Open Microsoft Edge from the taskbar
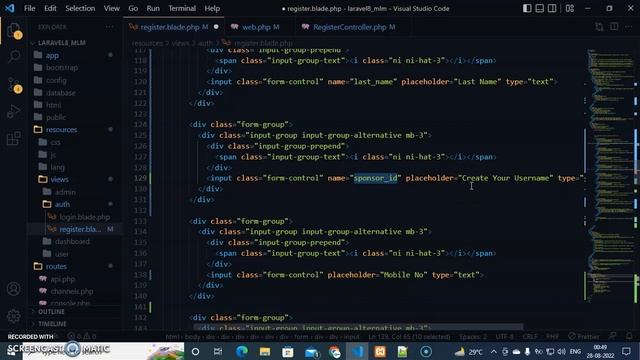The image size is (640, 360). [242, 351]
